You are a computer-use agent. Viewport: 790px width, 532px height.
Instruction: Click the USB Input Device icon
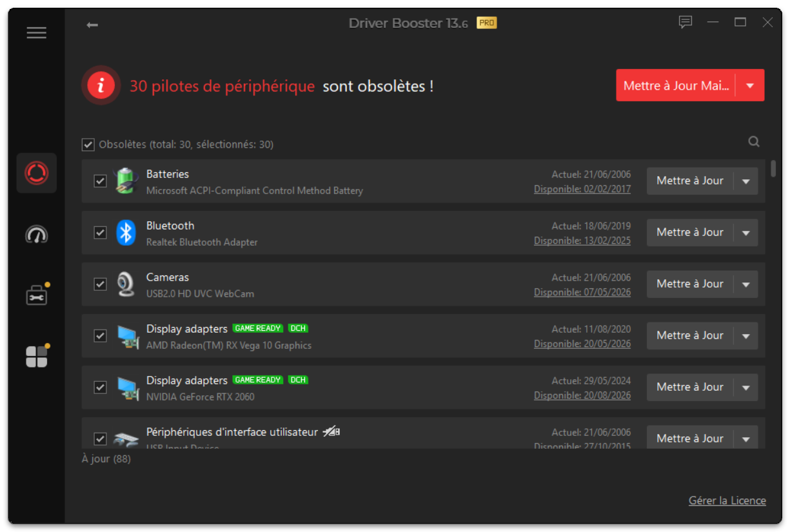tap(126, 440)
